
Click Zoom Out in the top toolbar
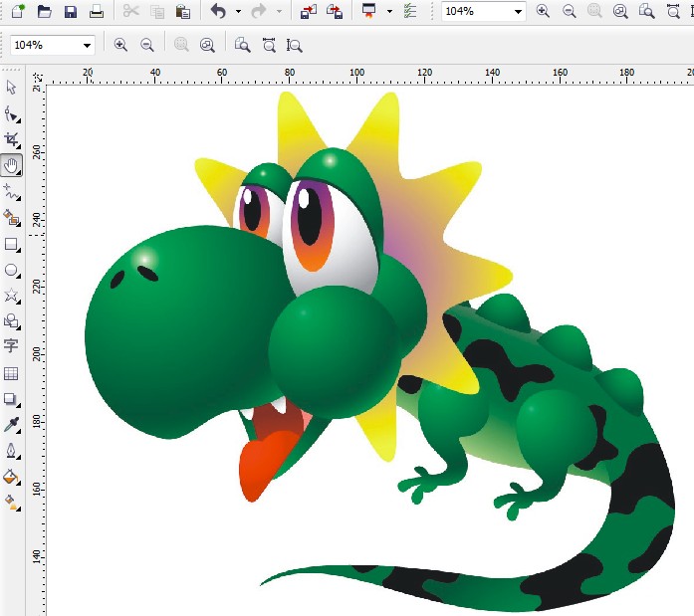(x=570, y=11)
